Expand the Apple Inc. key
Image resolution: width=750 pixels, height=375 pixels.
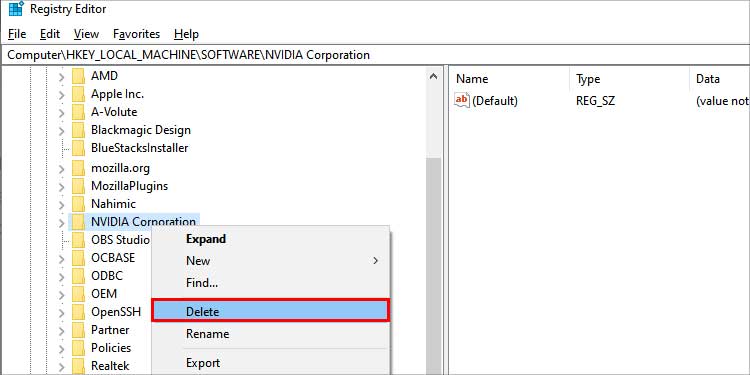(x=61, y=95)
